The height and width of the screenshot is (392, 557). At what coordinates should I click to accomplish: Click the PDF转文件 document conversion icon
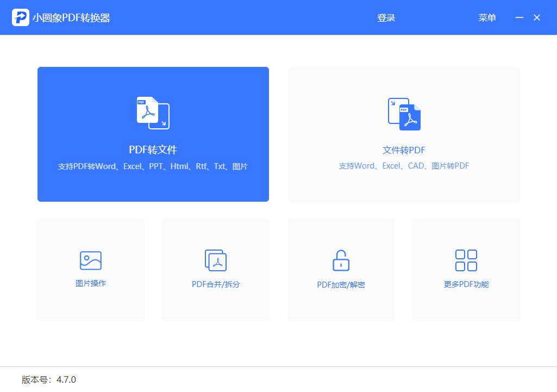(x=153, y=112)
